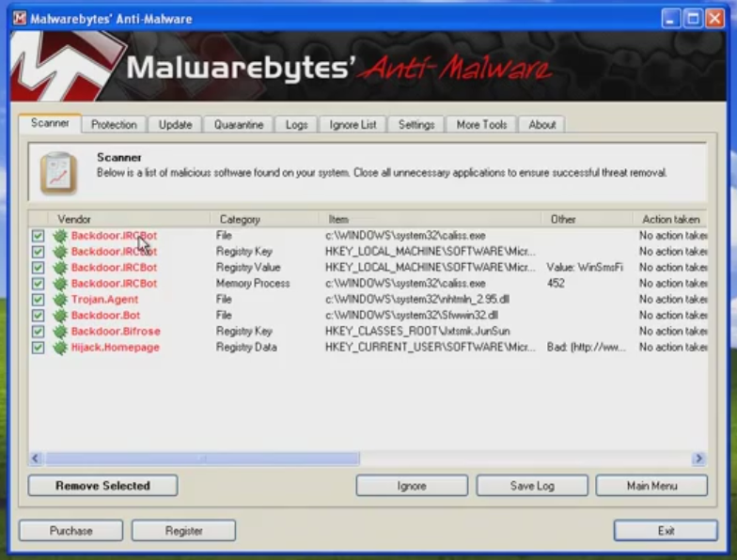Click the Purchase button
Image resolution: width=737 pixels, height=560 pixels.
point(71,530)
